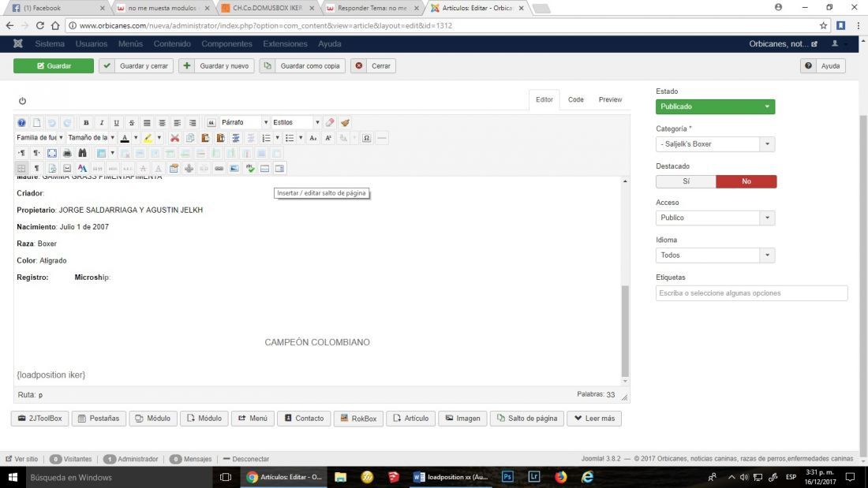Viewport: 868px width, 488px height.
Task: Open the Contenido menu
Action: click(172, 43)
